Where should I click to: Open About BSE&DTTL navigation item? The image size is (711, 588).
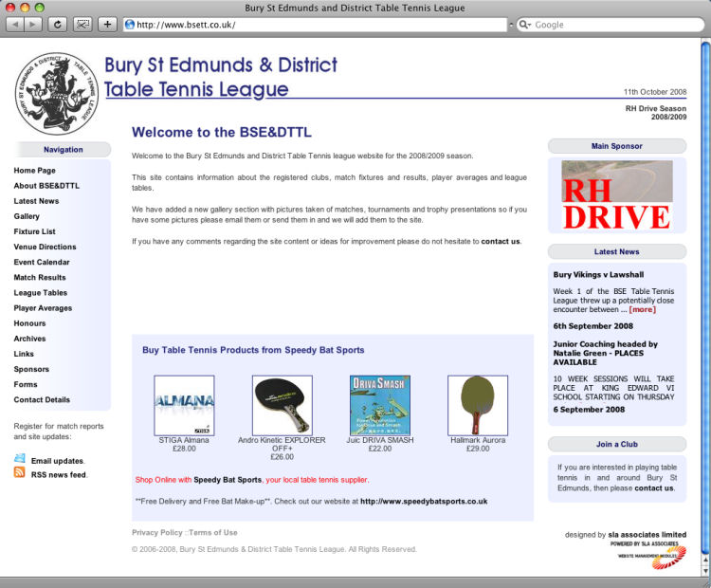(46, 186)
